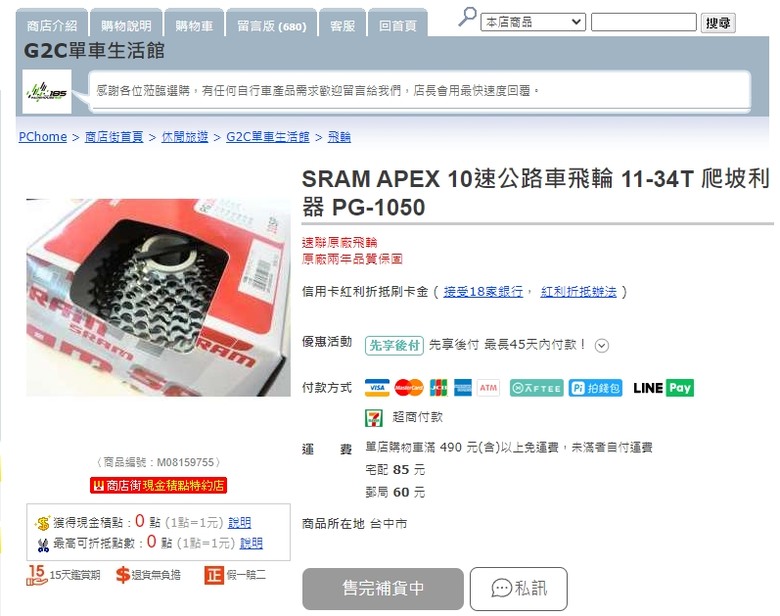Open the 本店商品 search scope dropdown
Viewport: 780px width, 616px height.
[x=533, y=22]
